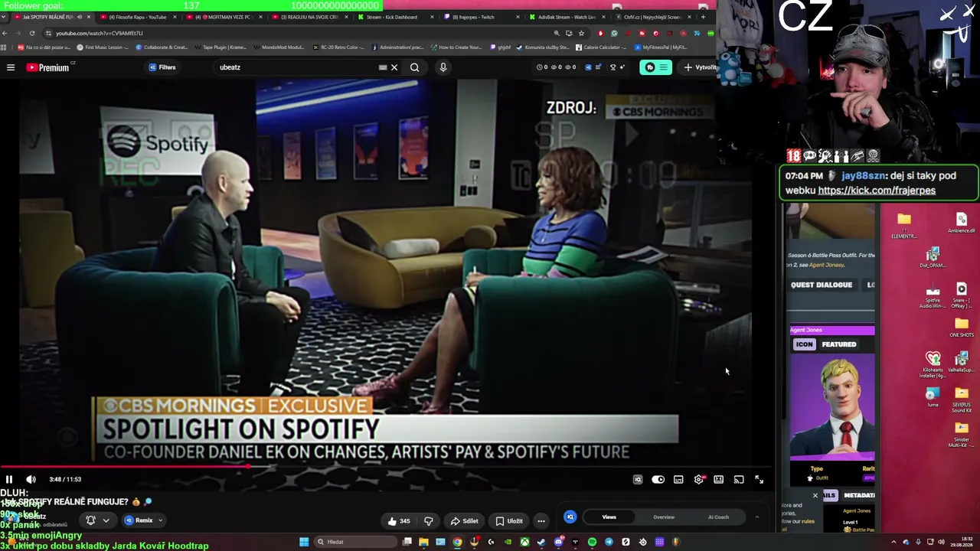Clear the 'ubeatz' search text

(x=394, y=67)
